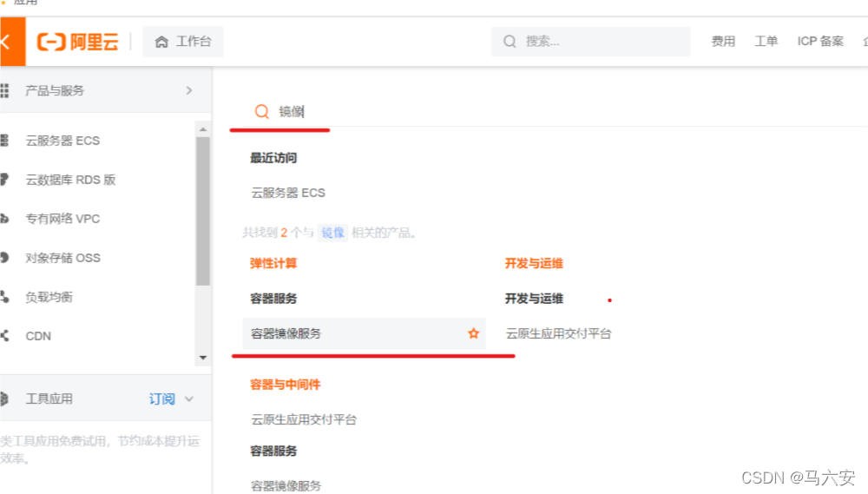Click the 订阅 subscribe link
Image resolution: width=868 pixels, height=494 pixels.
pos(161,398)
